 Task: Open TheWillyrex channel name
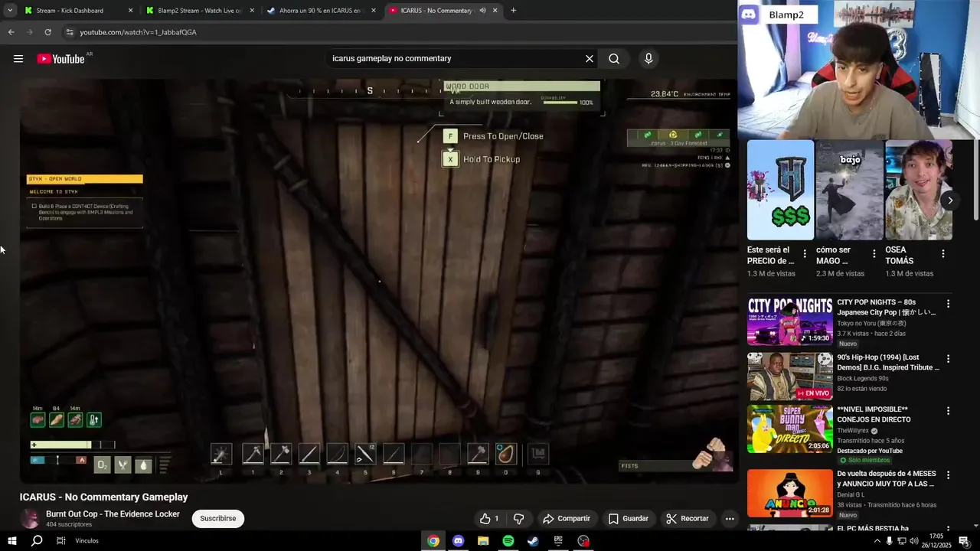[x=853, y=431]
